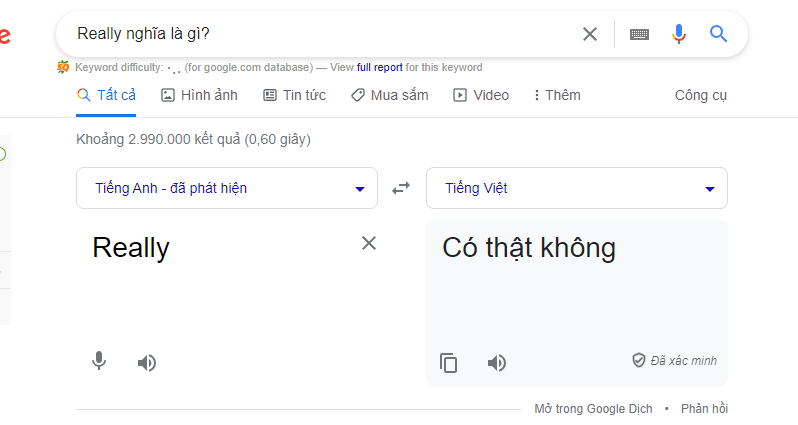
Task: Click the blue search magnifier button
Action: point(718,34)
